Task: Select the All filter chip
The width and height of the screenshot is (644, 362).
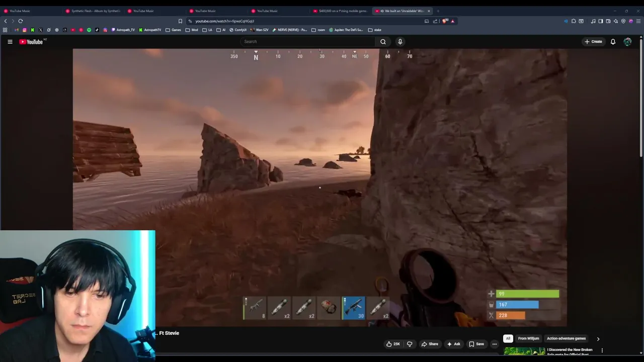Action: [x=508, y=338]
